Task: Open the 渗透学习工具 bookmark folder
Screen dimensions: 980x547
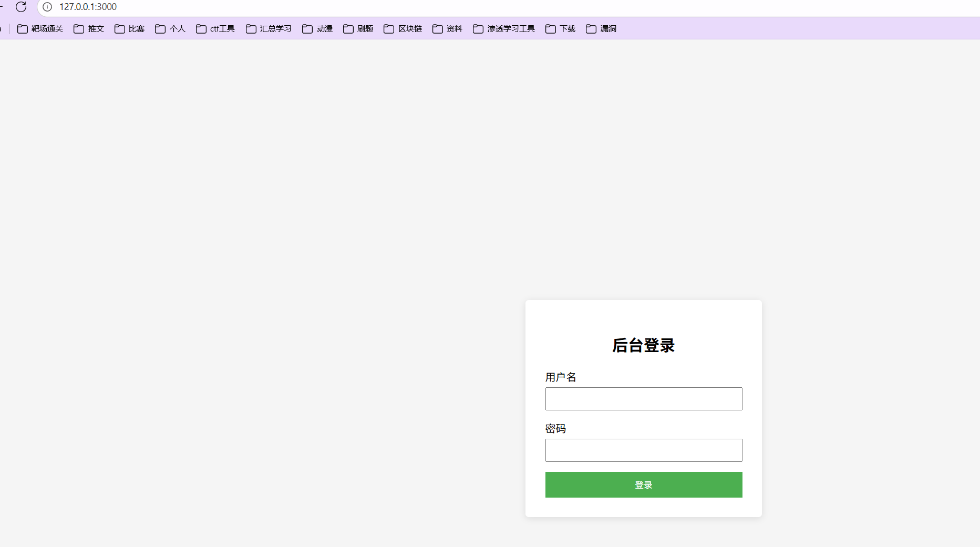Action: pos(504,29)
